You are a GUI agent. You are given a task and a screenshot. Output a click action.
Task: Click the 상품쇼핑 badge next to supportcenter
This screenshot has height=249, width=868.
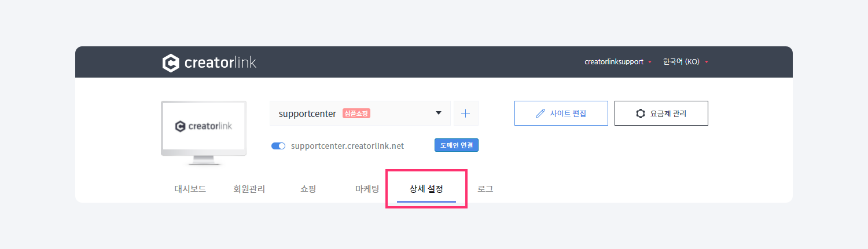pyautogui.click(x=356, y=113)
